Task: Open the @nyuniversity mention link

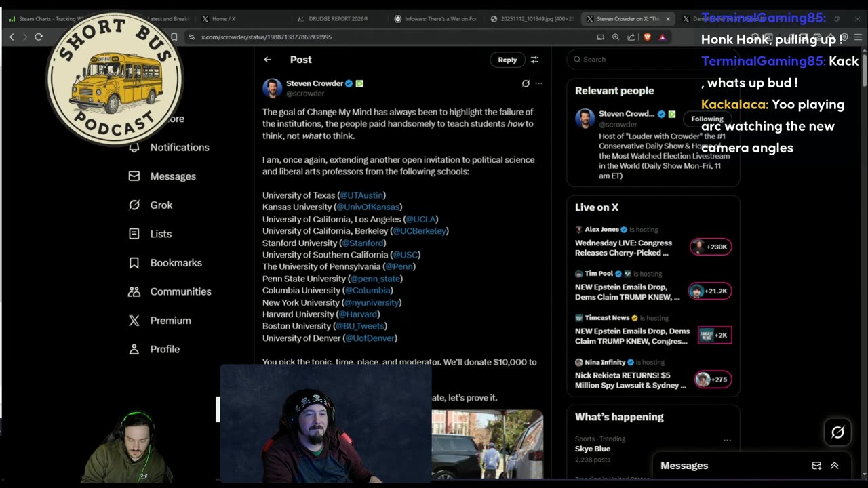Action: click(371, 302)
